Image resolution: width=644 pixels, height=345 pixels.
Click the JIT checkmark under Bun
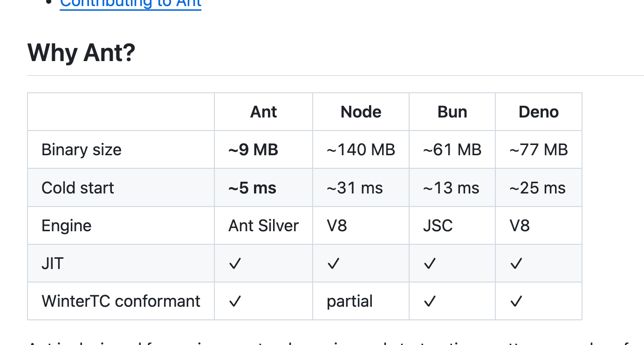tap(430, 264)
